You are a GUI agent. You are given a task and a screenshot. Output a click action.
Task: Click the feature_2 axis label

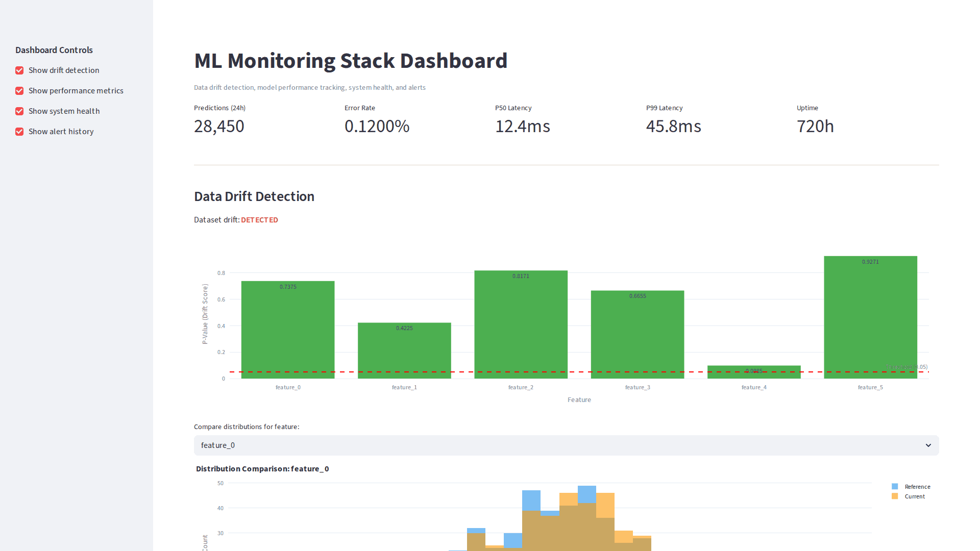[x=520, y=387]
